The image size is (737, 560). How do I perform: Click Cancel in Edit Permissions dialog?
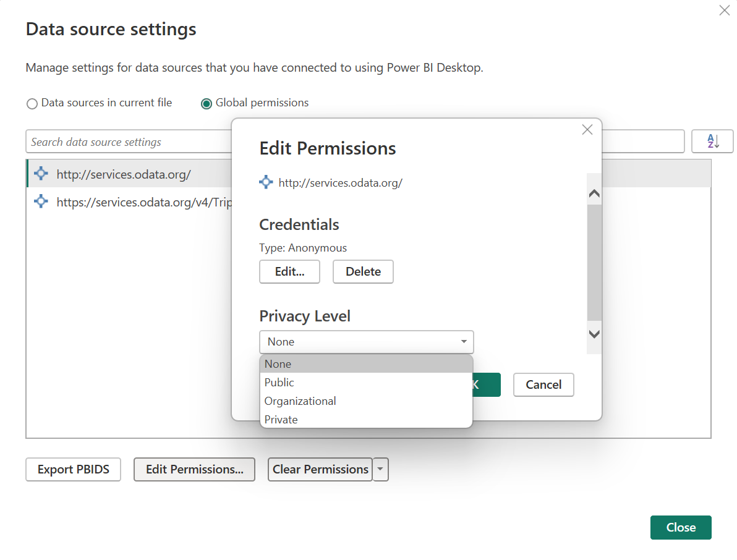[x=543, y=384]
